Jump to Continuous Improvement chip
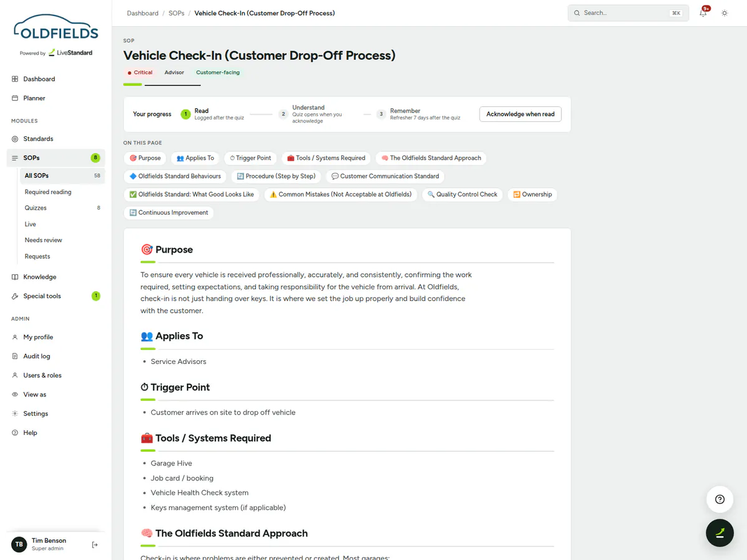 [169, 212]
